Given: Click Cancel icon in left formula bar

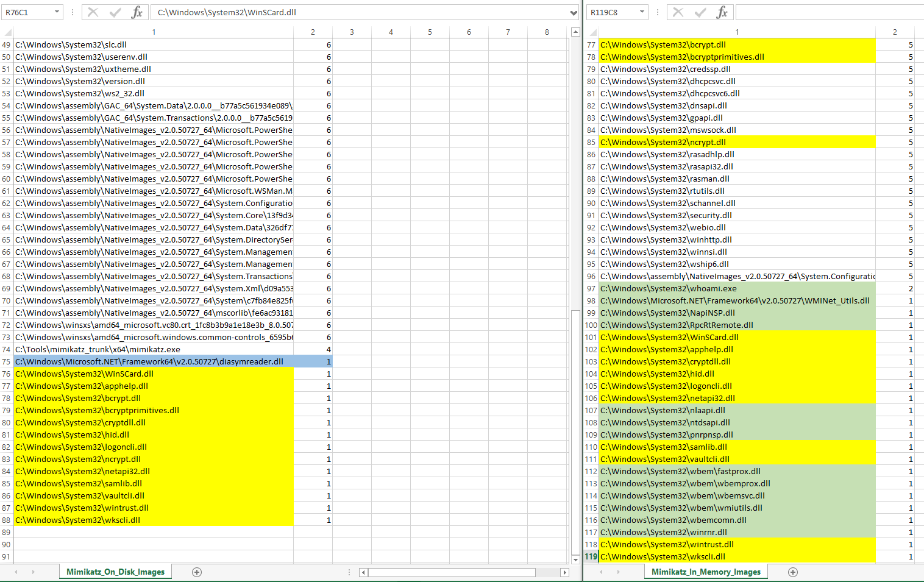Looking at the screenshot, I should 93,12.
